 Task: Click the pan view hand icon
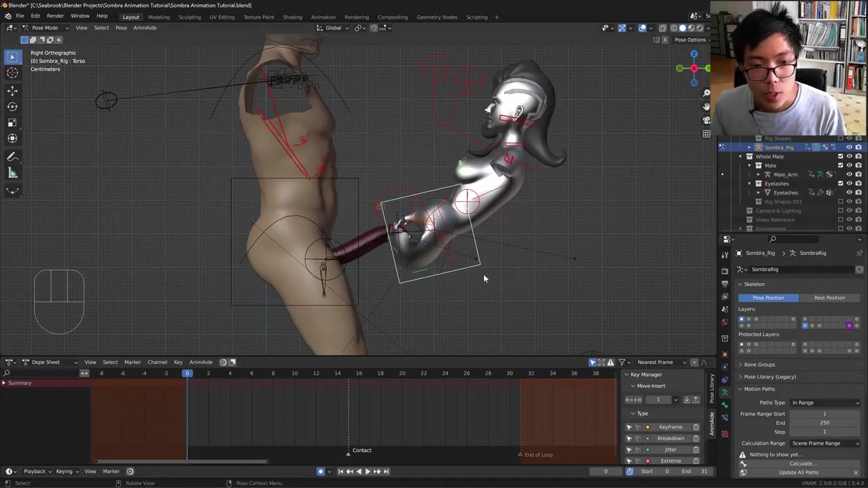point(707,106)
